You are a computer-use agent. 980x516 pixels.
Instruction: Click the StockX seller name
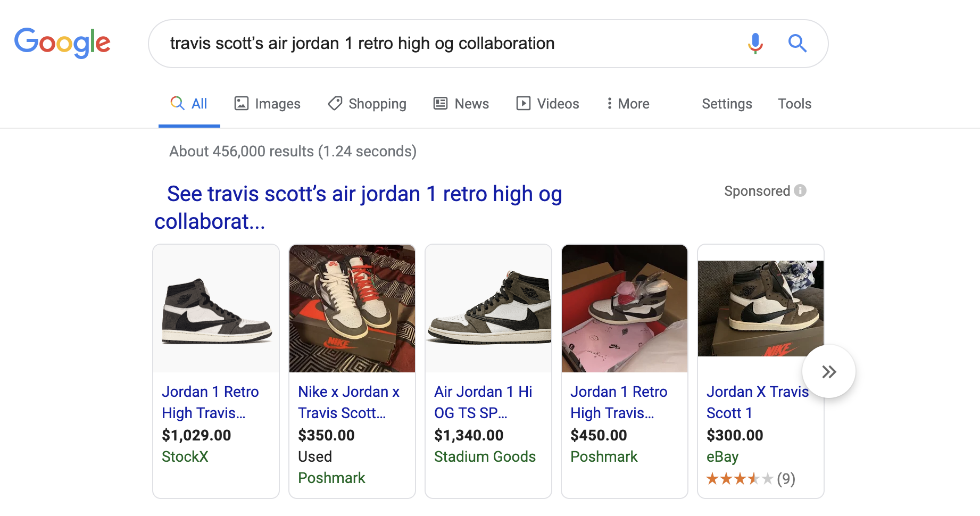[185, 456]
